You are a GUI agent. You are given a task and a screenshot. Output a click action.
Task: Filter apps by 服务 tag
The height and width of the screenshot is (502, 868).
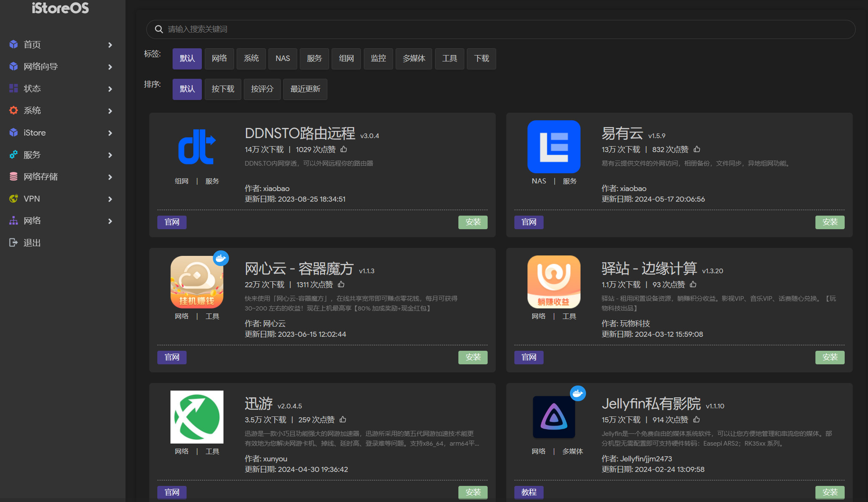[x=314, y=58]
